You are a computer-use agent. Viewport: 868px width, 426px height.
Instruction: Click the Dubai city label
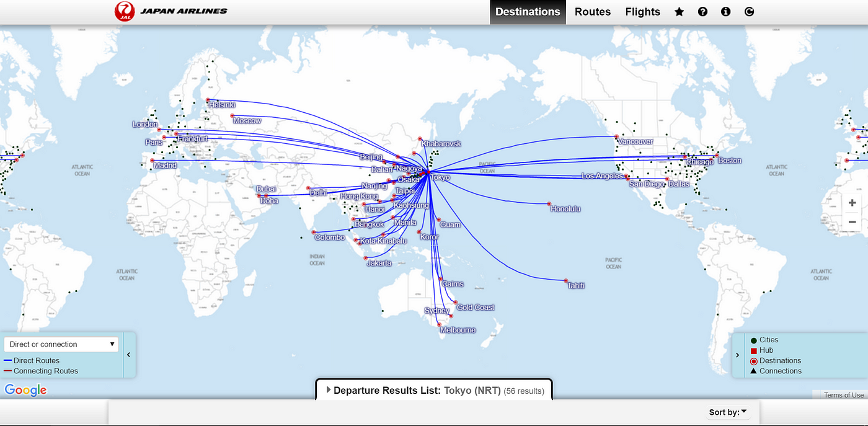click(266, 189)
